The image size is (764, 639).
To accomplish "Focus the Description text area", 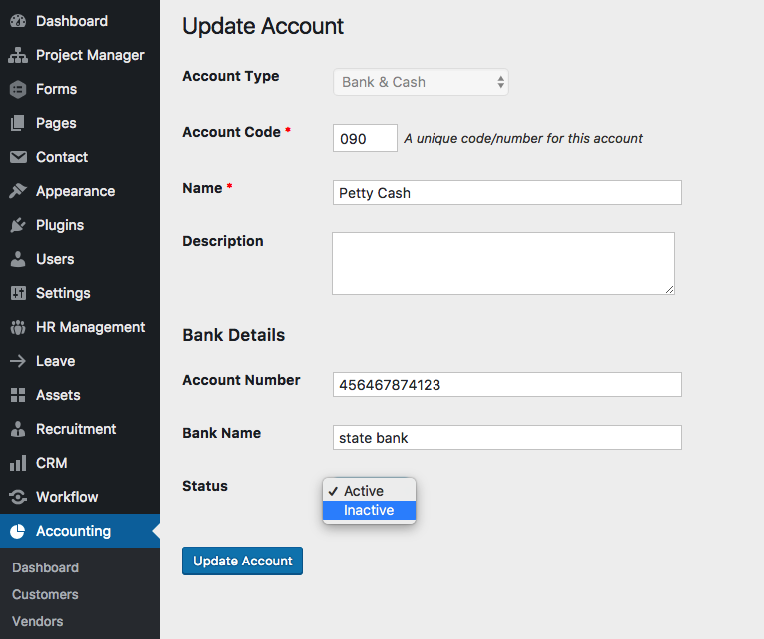I will click(x=503, y=263).
